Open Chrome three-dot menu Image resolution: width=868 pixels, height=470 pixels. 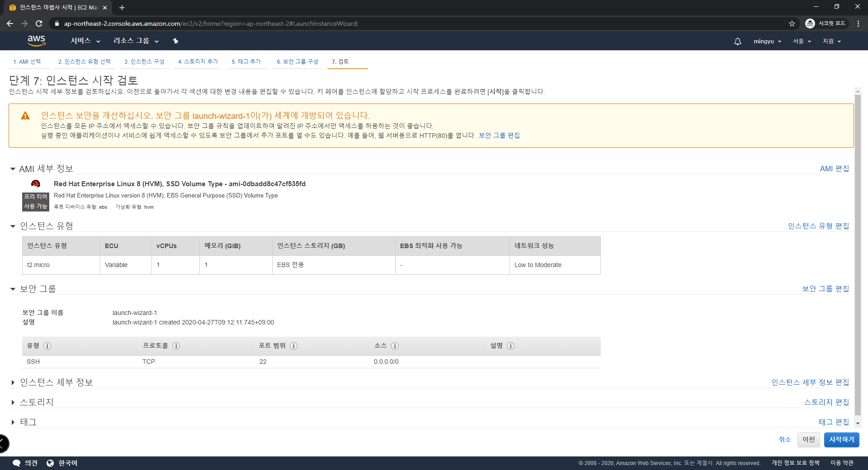coord(858,23)
